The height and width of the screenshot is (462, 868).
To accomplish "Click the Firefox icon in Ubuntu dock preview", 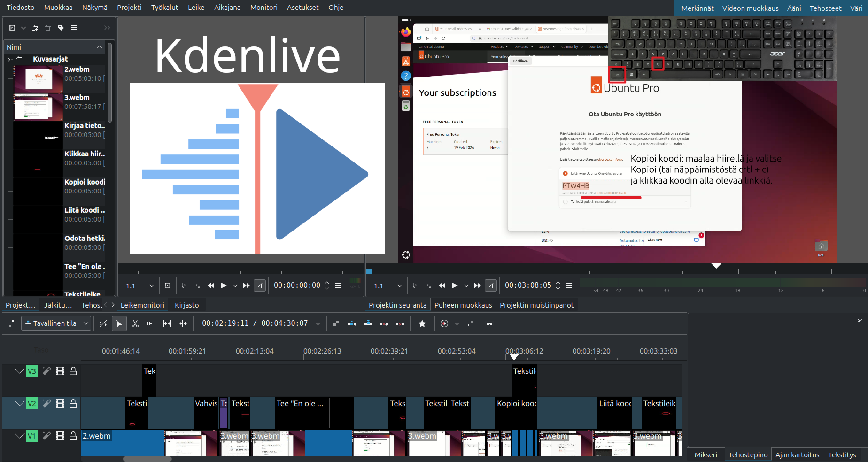I will tap(406, 32).
